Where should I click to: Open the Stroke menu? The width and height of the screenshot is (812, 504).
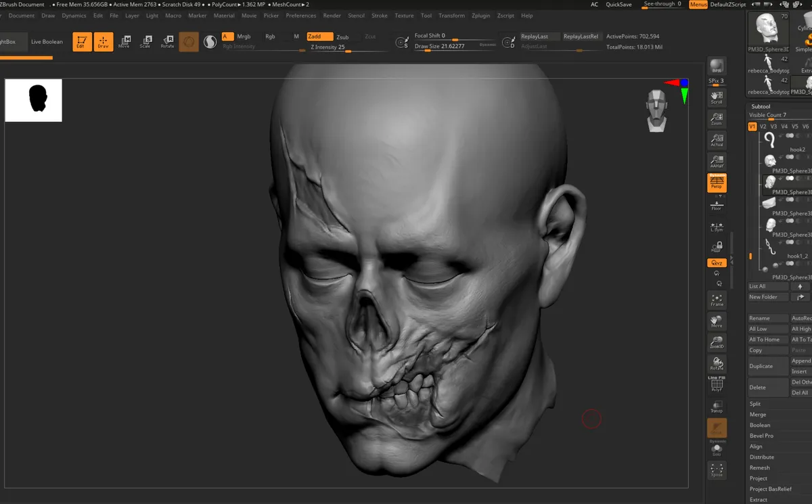380,16
